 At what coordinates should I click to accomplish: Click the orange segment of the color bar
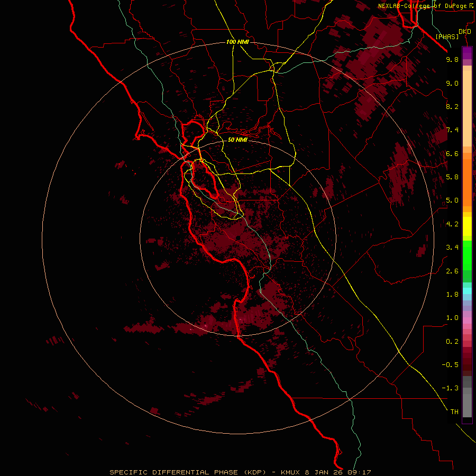(467, 182)
